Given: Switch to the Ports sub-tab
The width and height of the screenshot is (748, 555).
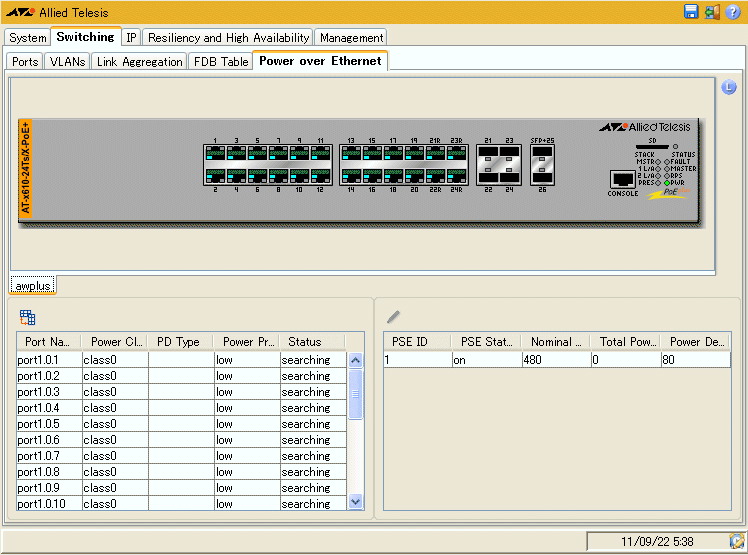Looking at the screenshot, I should coord(25,62).
